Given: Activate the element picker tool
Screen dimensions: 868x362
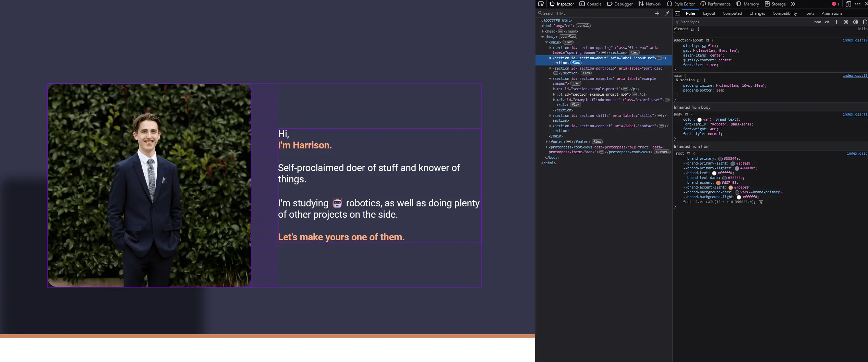Looking at the screenshot, I should pyautogui.click(x=541, y=4).
